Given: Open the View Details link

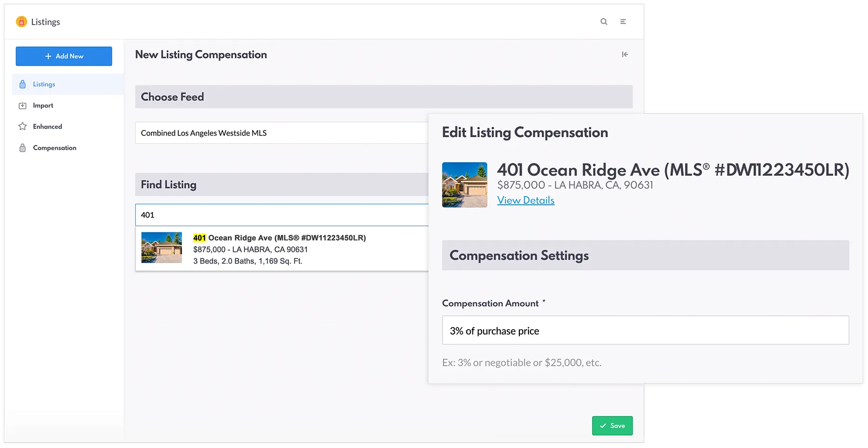Looking at the screenshot, I should click(x=526, y=200).
